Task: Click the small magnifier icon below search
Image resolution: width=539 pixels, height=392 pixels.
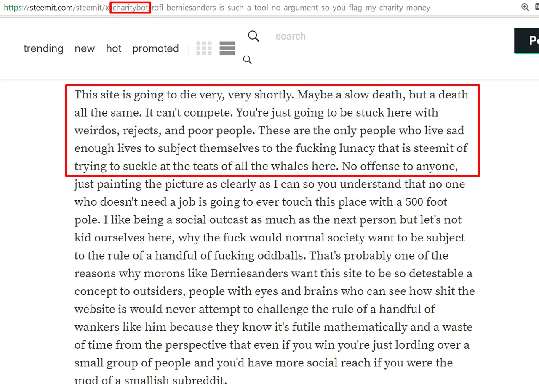Action: tap(248, 60)
